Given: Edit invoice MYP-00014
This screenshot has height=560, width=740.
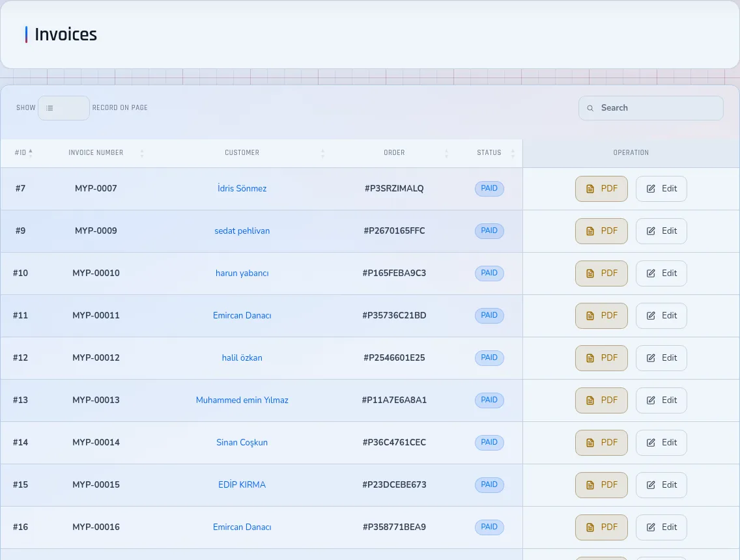Looking at the screenshot, I should (x=661, y=443).
